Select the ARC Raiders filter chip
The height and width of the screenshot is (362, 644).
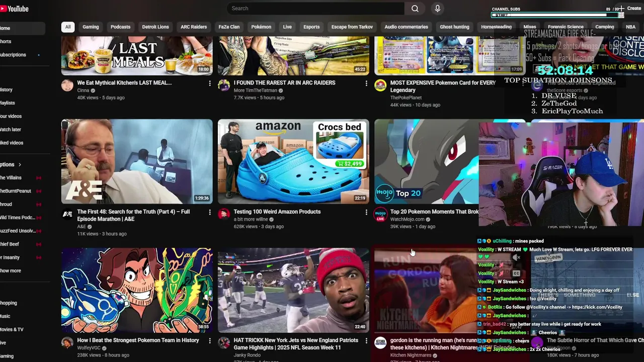click(194, 27)
